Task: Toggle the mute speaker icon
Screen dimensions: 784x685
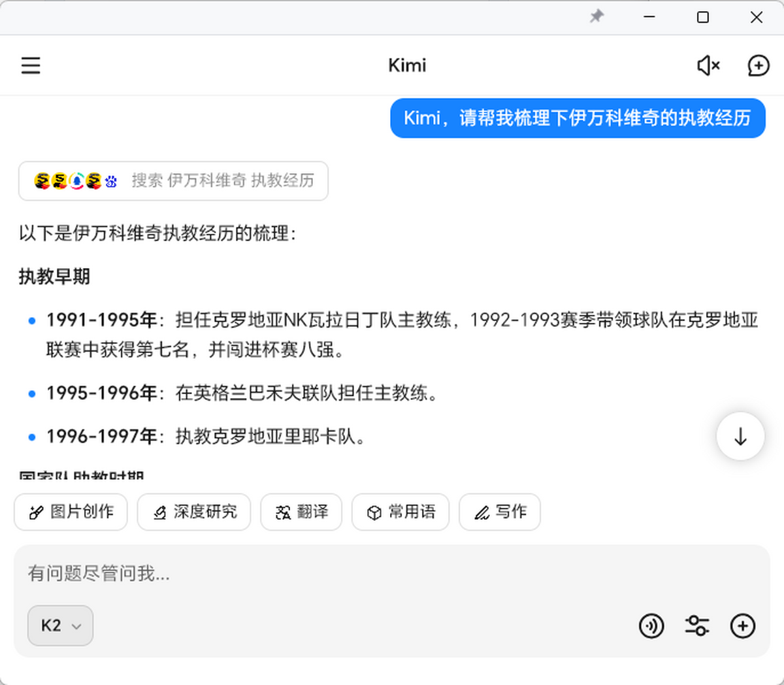Action: [x=708, y=65]
